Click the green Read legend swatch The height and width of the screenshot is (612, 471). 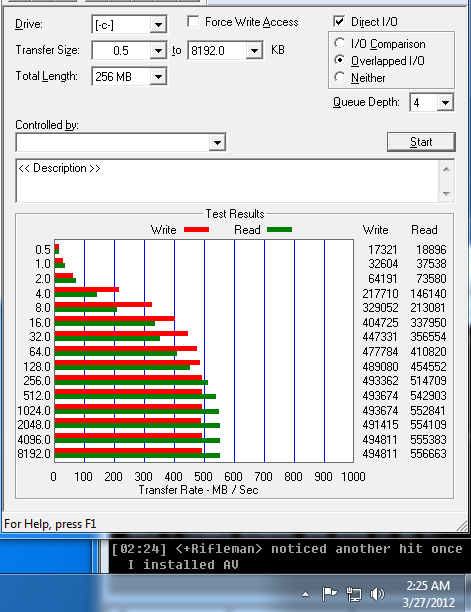pyautogui.click(x=279, y=230)
